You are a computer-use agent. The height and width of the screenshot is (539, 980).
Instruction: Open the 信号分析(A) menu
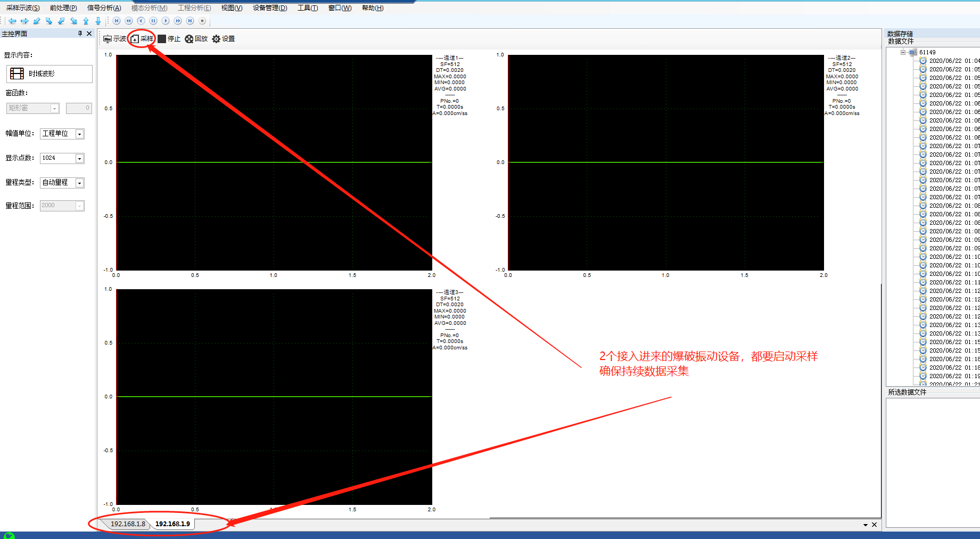pyautogui.click(x=104, y=8)
